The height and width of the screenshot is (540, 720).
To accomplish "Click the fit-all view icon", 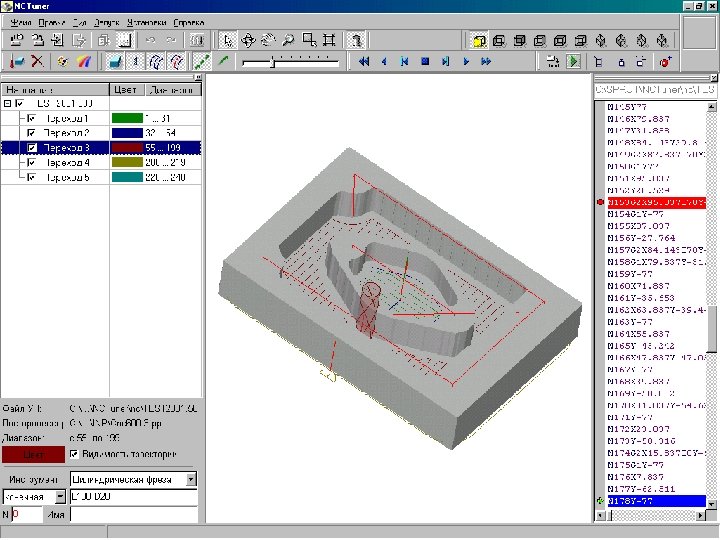I will (329, 40).
